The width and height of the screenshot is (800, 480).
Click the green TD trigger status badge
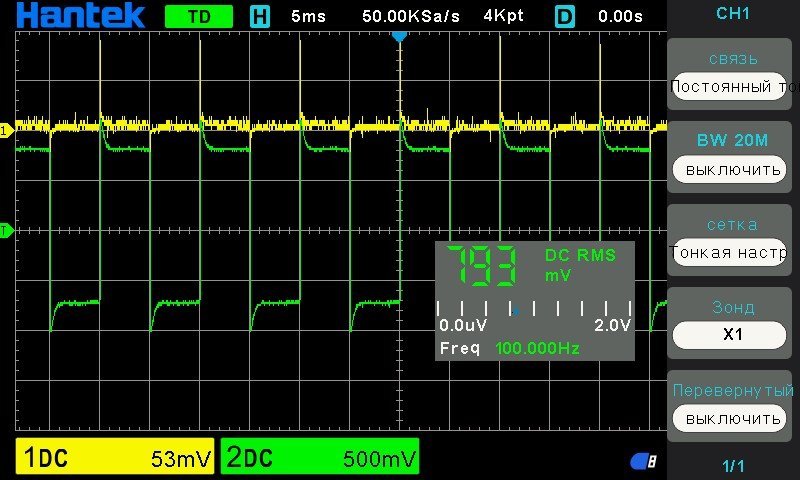(x=199, y=17)
